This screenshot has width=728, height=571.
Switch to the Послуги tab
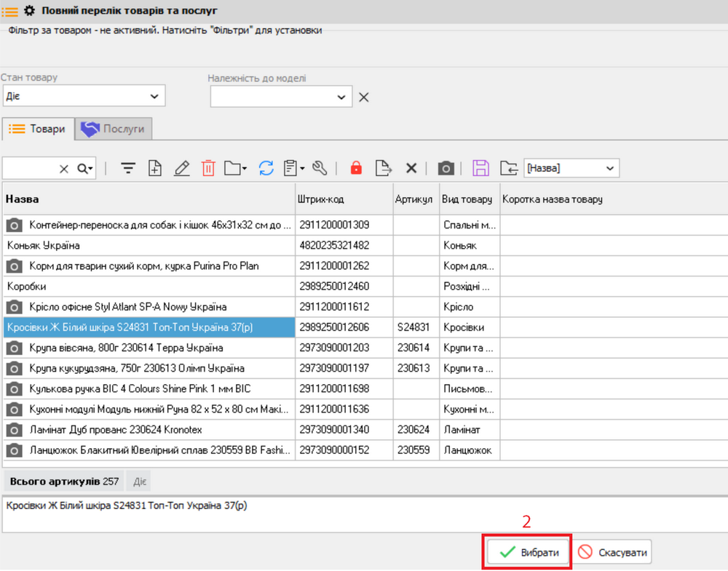113,129
